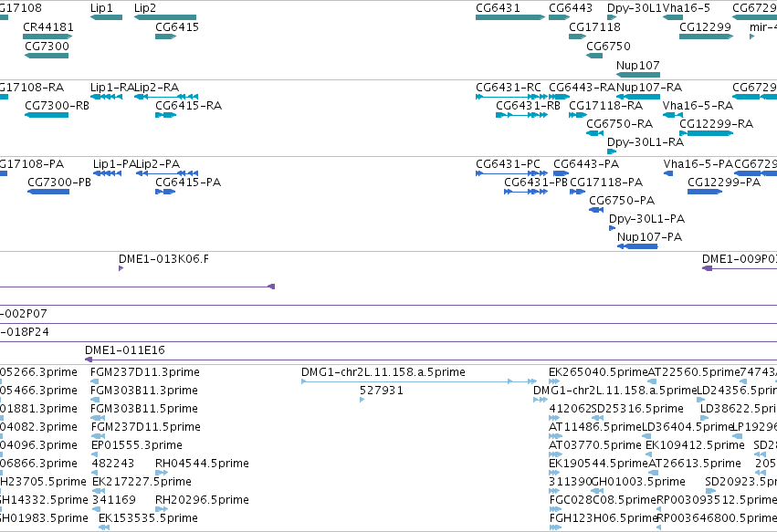Click the Nup107-PA protein glyph
The image size is (777, 532).
(637, 246)
